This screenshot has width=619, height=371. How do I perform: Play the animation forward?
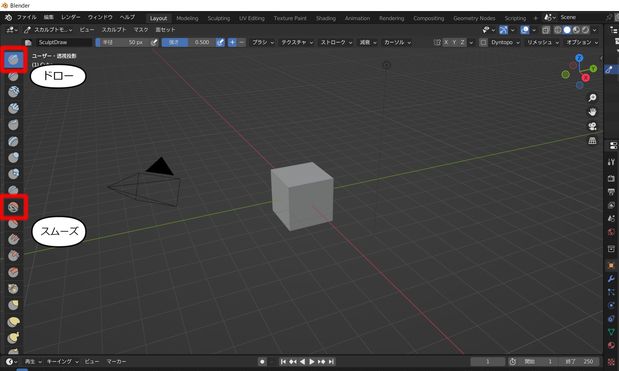pos(312,362)
